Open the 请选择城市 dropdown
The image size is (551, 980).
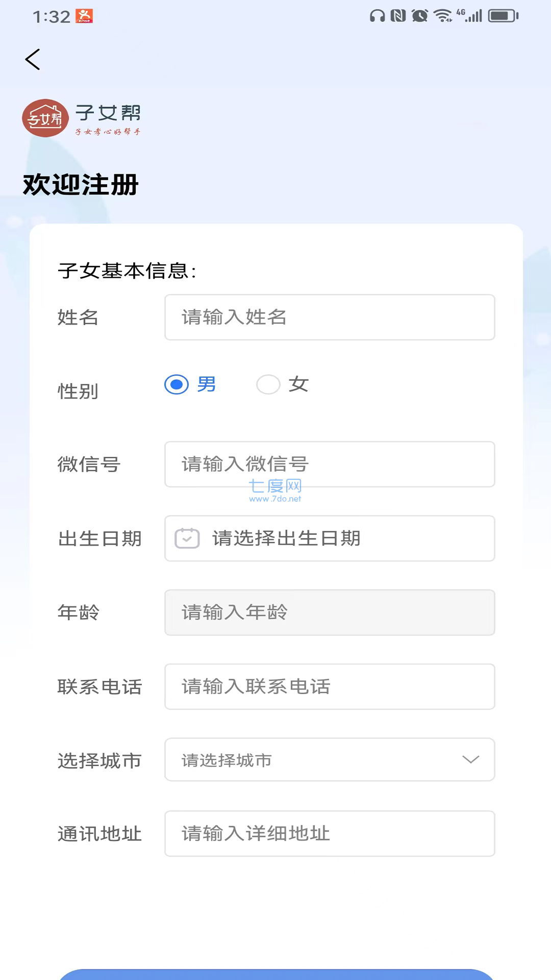point(330,759)
